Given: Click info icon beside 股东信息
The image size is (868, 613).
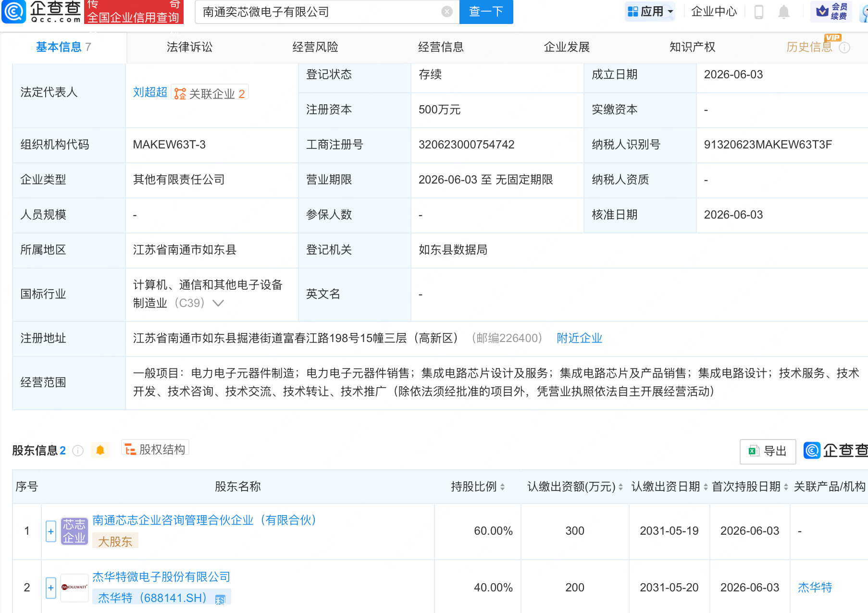Looking at the screenshot, I should tap(78, 451).
